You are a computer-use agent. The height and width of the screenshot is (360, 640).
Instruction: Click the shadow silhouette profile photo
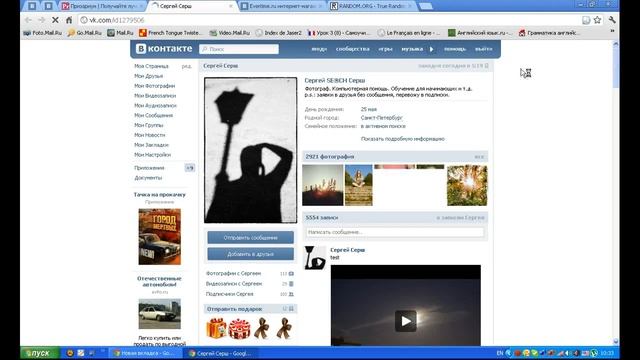(251, 150)
